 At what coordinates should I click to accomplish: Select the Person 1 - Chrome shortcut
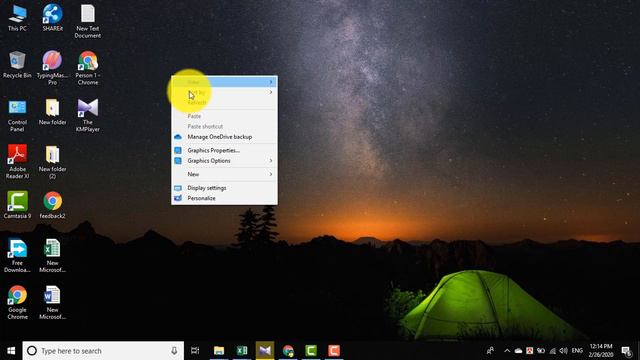click(x=87, y=68)
